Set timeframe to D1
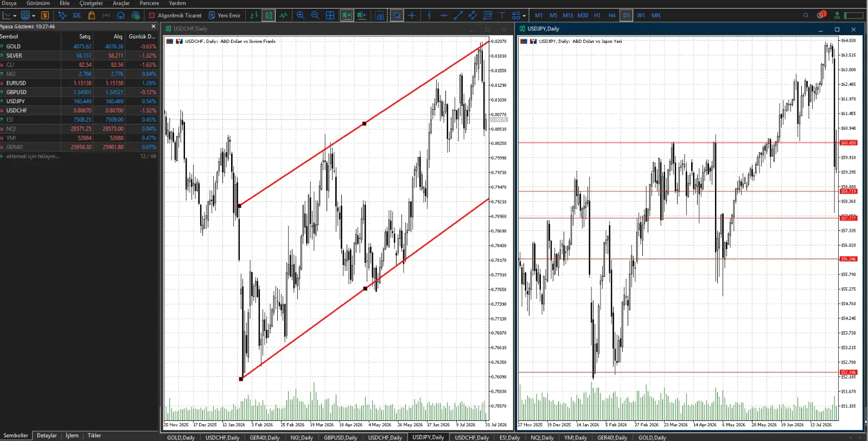Viewport: 868px width, 441px height. [627, 15]
